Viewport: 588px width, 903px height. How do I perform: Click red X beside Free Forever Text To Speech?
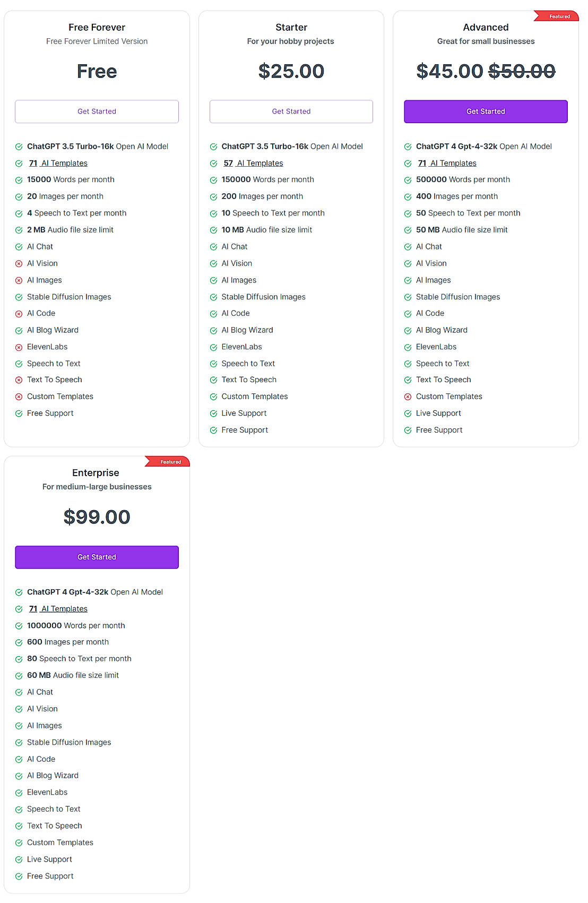[x=19, y=380]
